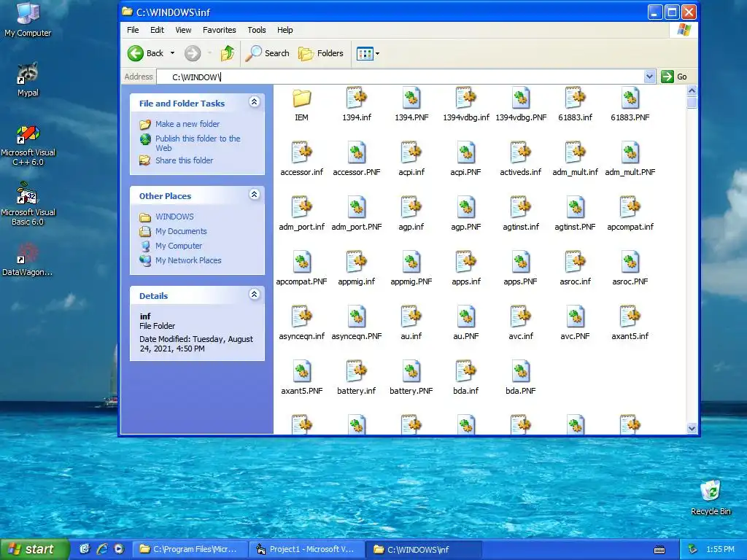Collapse File and Folder Tasks panel
Image resolution: width=747 pixels, height=560 pixels.
point(255,102)
